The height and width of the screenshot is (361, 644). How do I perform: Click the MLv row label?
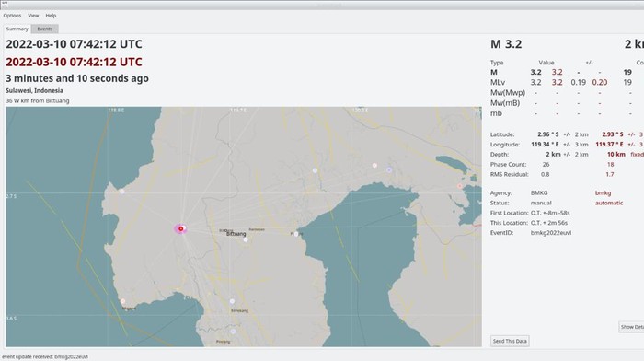(498, 82)
